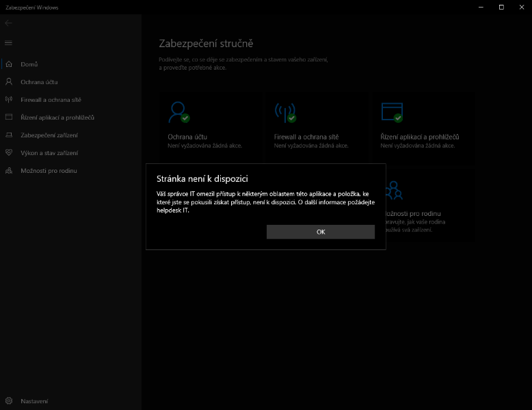The image size is (532, 410).
Task: Maximize the Zabezpečení Windows window
Action: [x=501, y=7]
